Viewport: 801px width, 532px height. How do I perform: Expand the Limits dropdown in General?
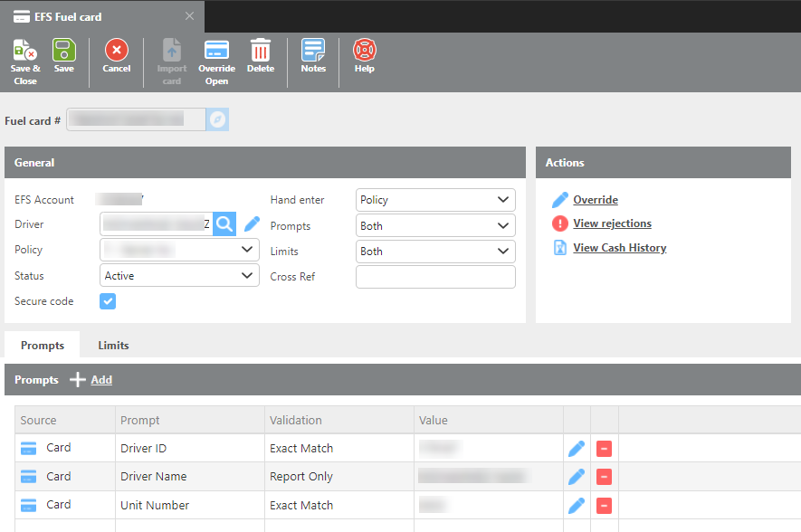coord(435,252)
